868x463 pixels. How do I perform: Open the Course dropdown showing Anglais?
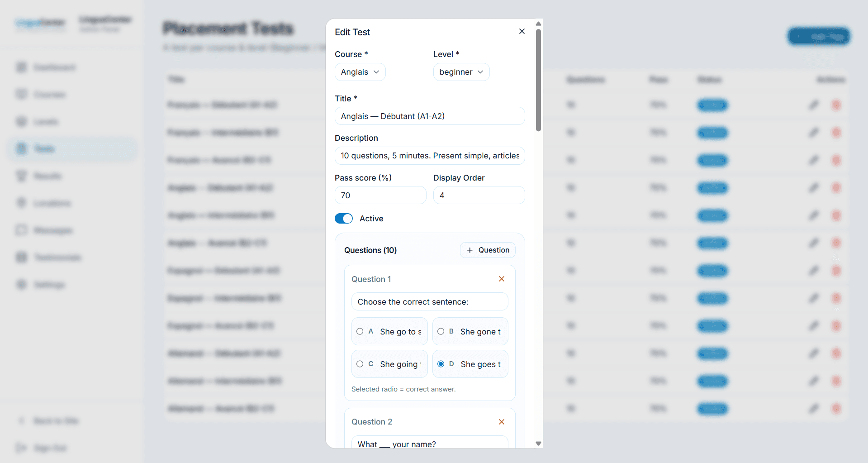(x=360, y=72)
